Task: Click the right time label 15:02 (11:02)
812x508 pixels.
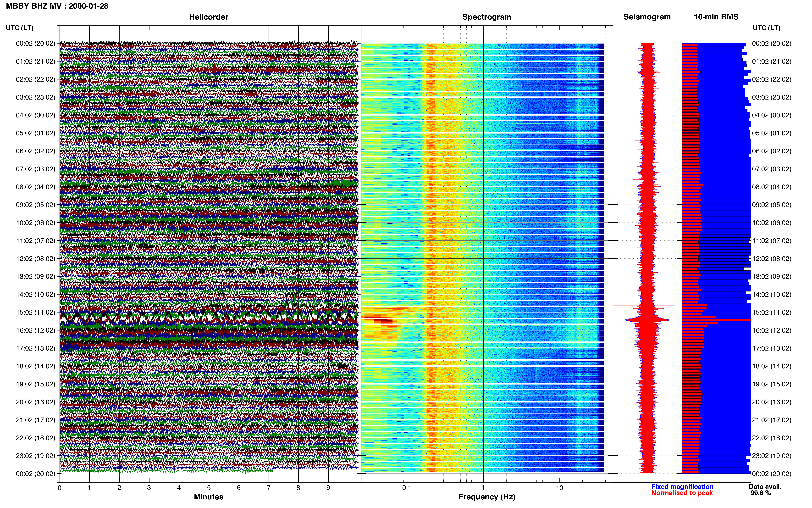Action: pyautogui.click(x=772, y=313)
